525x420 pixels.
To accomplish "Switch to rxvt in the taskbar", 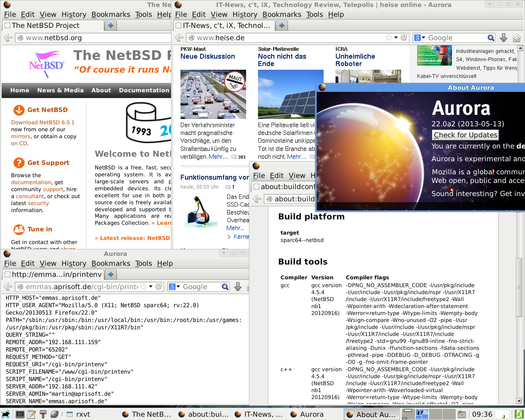I will (x=78, y=414).
